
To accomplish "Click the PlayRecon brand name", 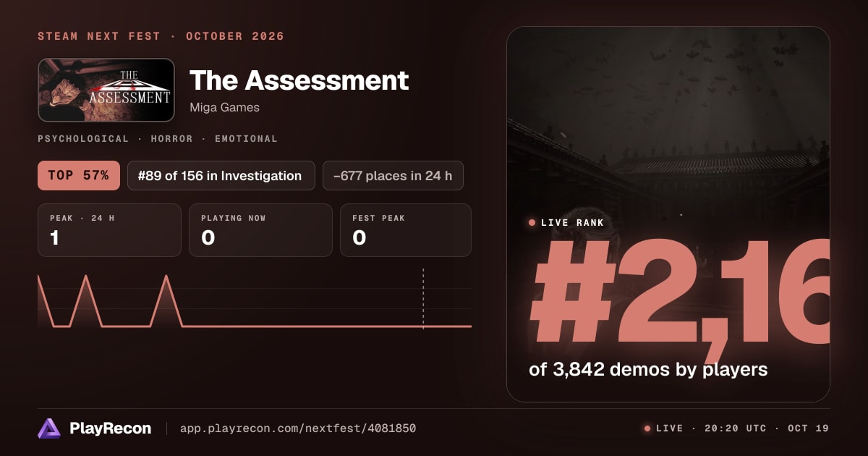I will [x=110, y=428].
